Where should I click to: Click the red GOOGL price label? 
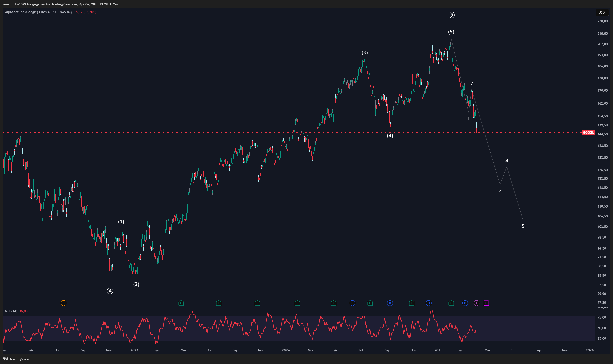pyautogui.click(x=588, y=133)
